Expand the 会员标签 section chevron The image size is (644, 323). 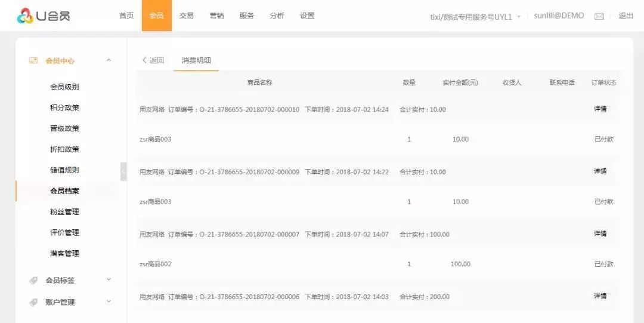[x=109, y=280]
